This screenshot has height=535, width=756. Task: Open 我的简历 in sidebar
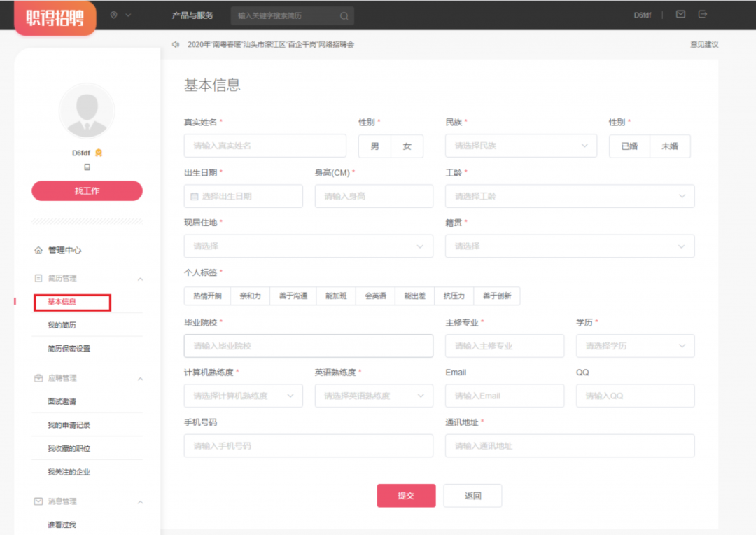pyautogui.click(x=62, y=325)
